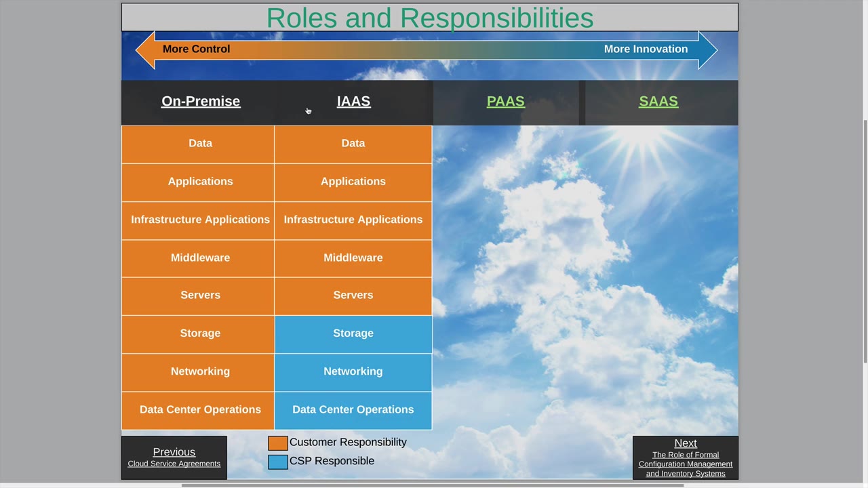Select the On-Premise Applications cell
Image resolution: width=868 pixels, height=488 pixels.
(198, 182)
